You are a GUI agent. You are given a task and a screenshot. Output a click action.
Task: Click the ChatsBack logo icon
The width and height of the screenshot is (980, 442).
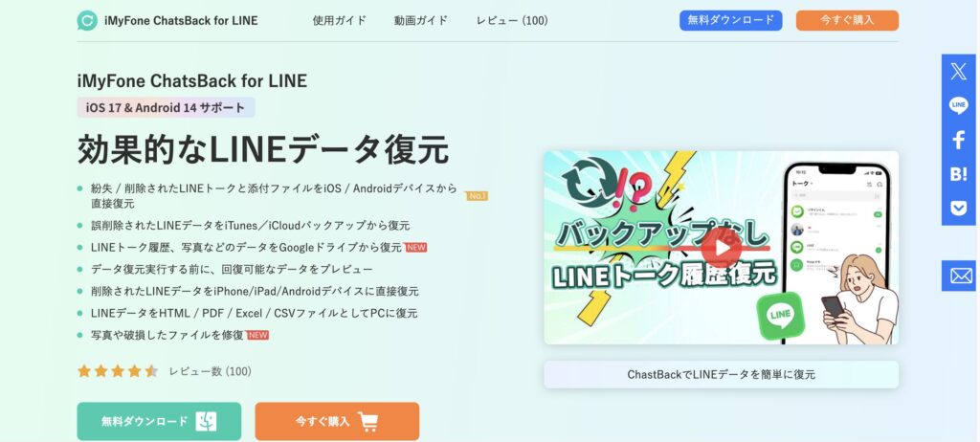pyautogui.click(x=87, y=21)
